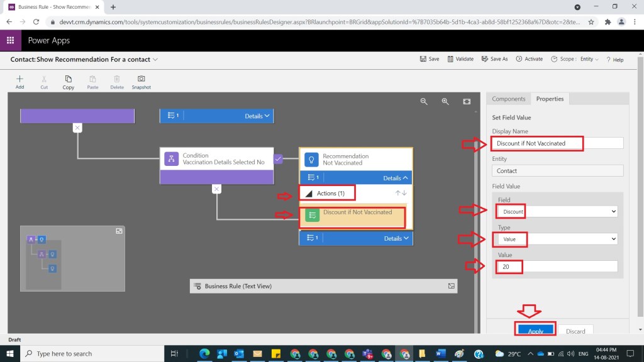Click the fit-to-canvas icon
644x362 pixels.
[x=467, y=101]
